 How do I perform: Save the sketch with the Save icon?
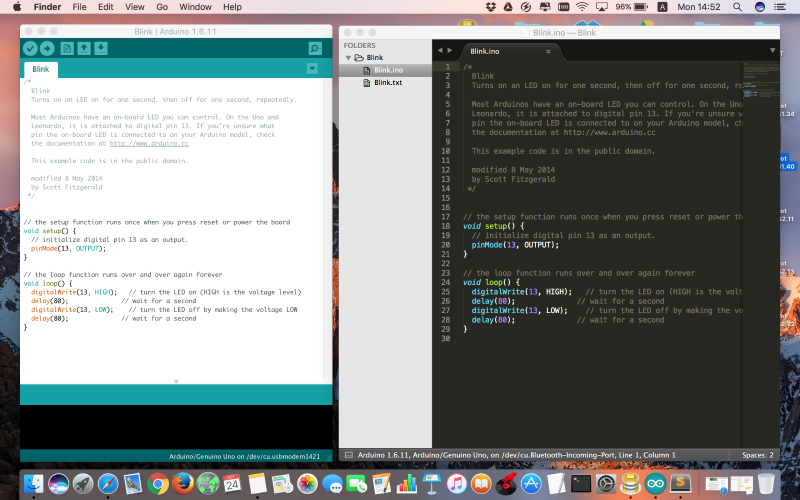[x=101, y=48]
